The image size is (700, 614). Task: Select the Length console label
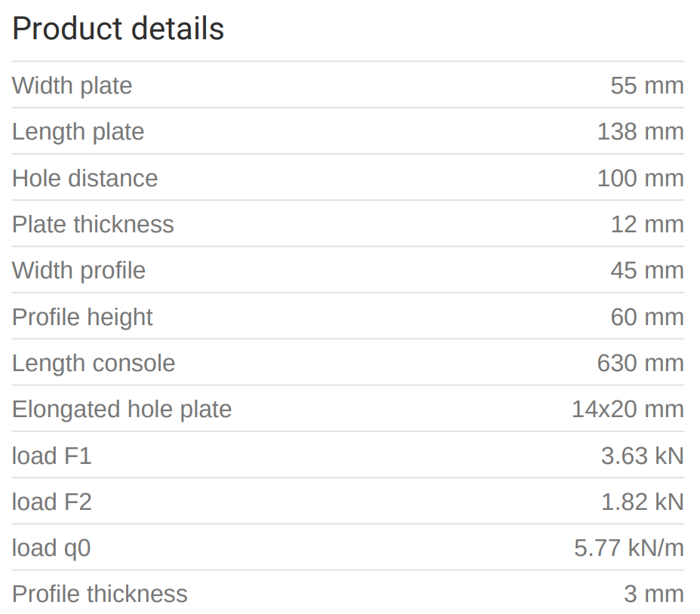[94, 364]
